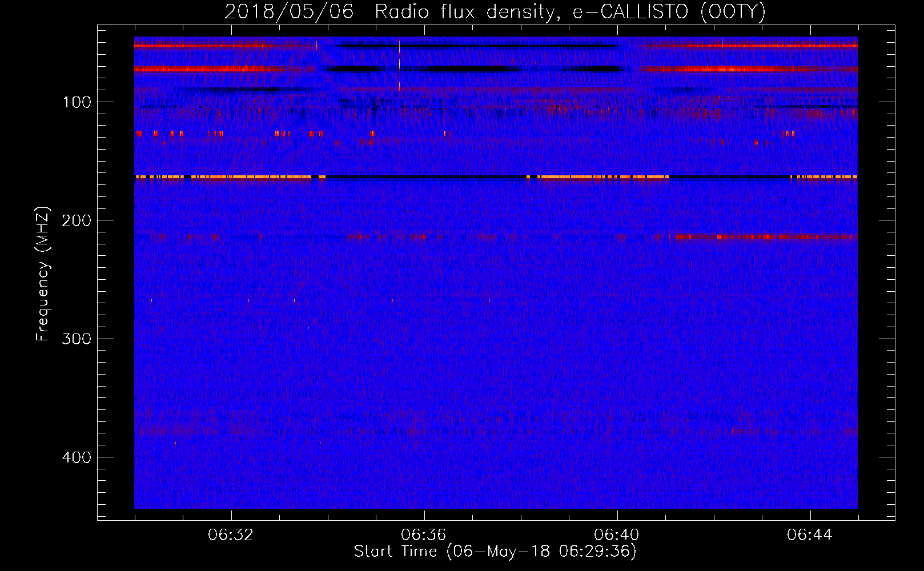
Task: Click the "06:36" time tick label
Action: [x=424, y=534]
